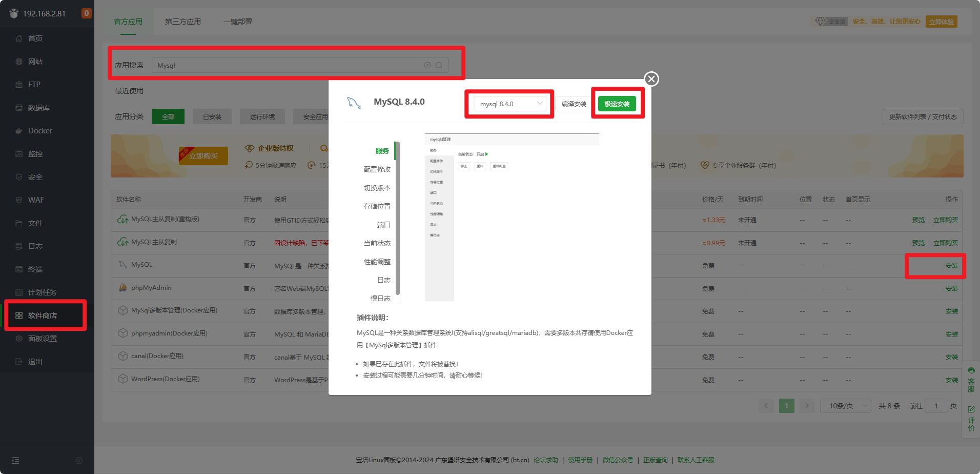
Task: Select 服务 in dialog preview list
Action: pyautogui.click(x=382, y=151)
